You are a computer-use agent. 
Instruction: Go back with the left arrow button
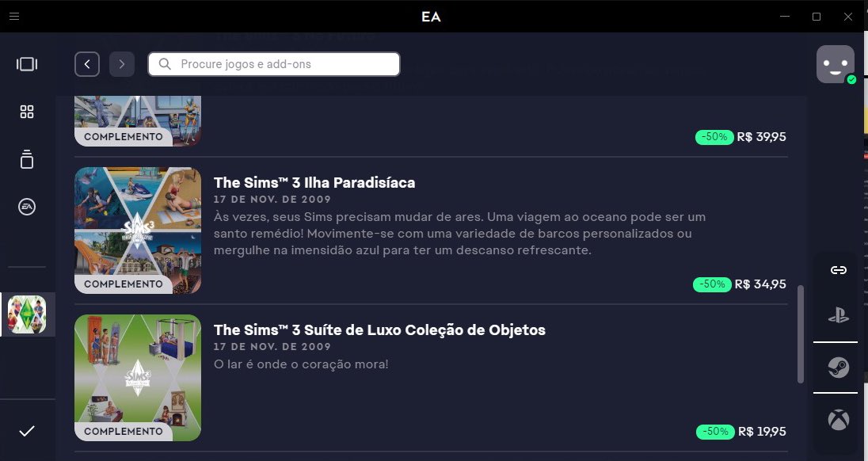tap(87, 64)
